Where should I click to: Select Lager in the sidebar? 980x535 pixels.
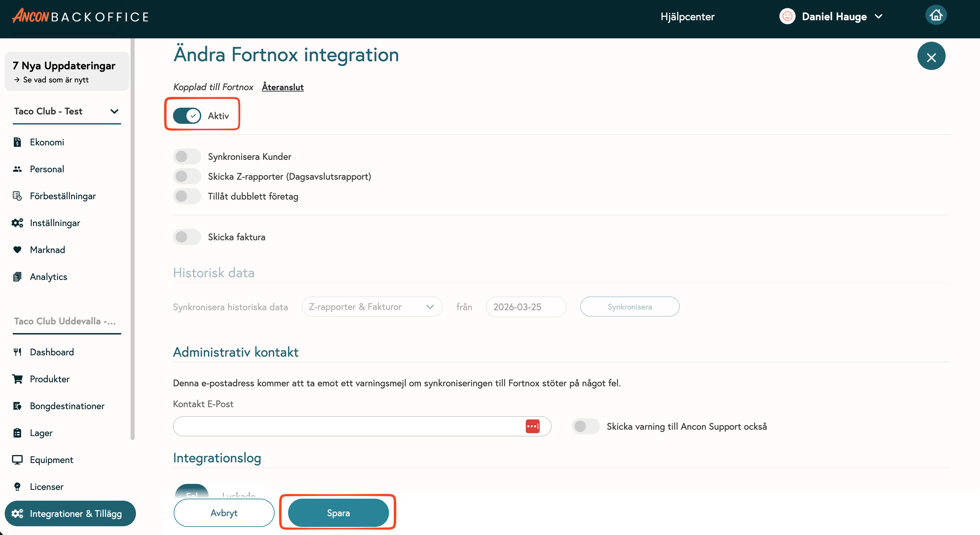(x=41, y=433)
